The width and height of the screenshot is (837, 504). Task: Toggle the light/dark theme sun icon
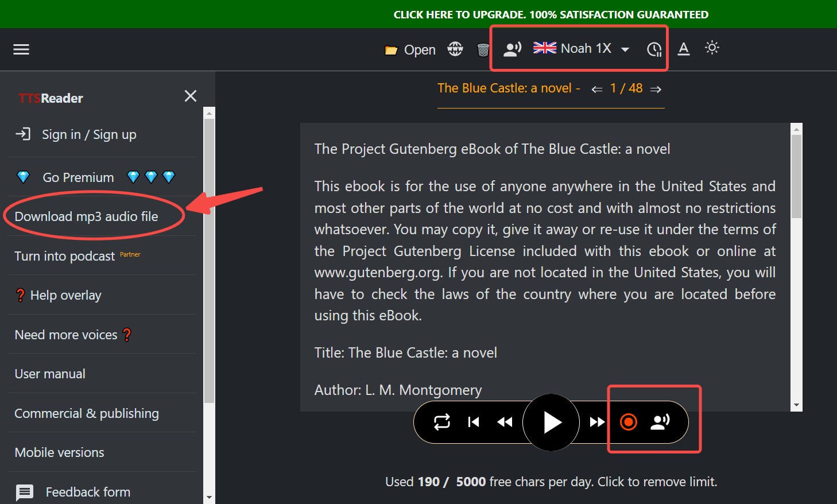[x=712, y=48]
